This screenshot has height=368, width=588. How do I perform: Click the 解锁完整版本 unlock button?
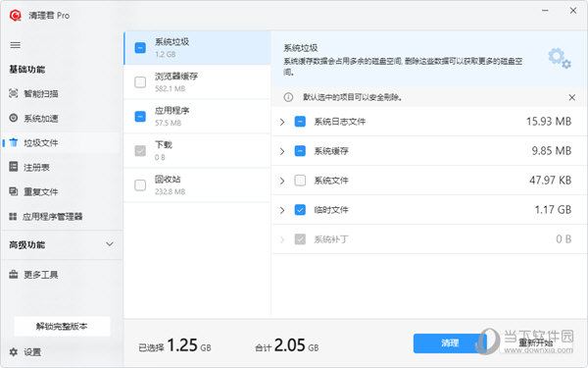[62, 326]
